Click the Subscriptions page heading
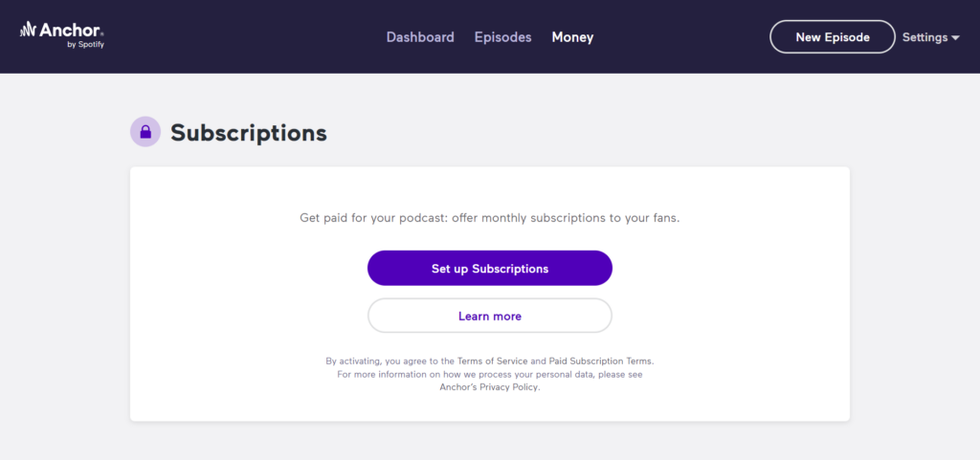This screenshot has height=460, width=980. click(249, 133)
